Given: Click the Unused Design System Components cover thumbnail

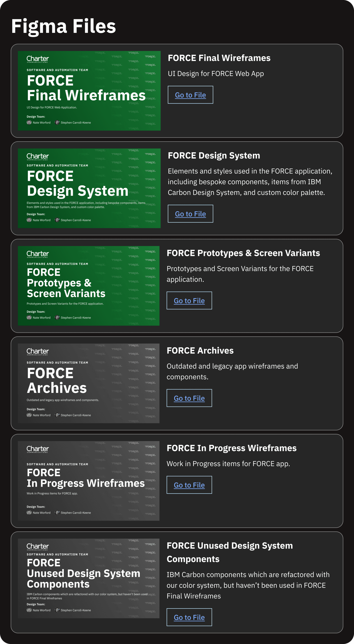Looking at the screenshot, I should tap(88, 578).
